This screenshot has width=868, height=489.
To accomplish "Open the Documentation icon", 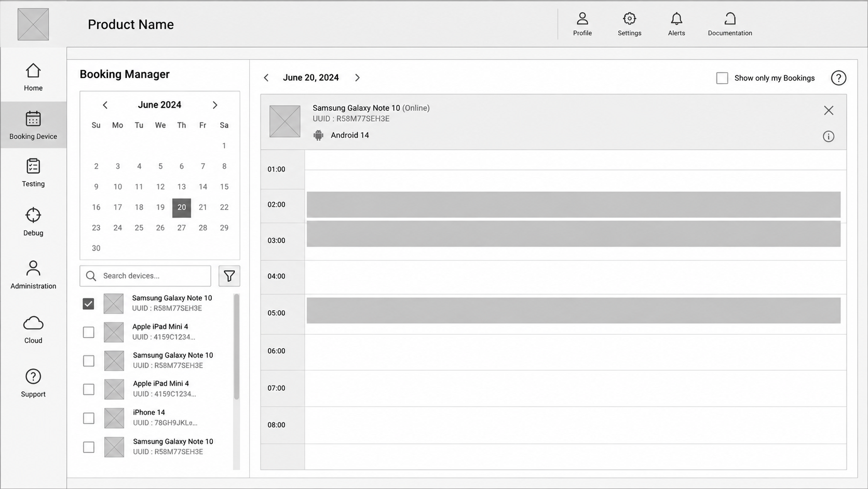I will pyautogui.click(x=730, y=19).
